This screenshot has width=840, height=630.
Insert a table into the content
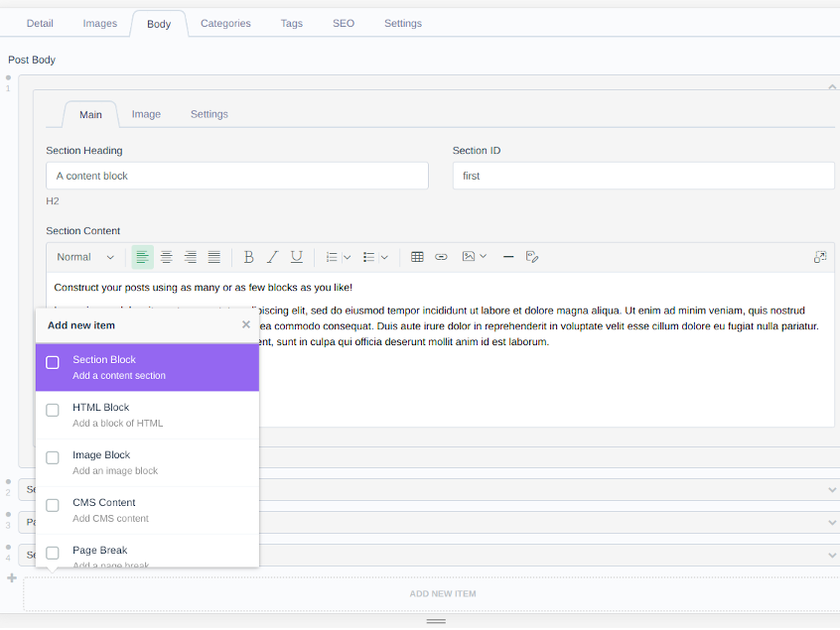tap(417, 257)
